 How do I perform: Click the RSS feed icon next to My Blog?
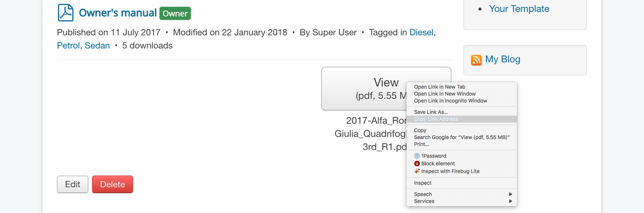point(476,60)
